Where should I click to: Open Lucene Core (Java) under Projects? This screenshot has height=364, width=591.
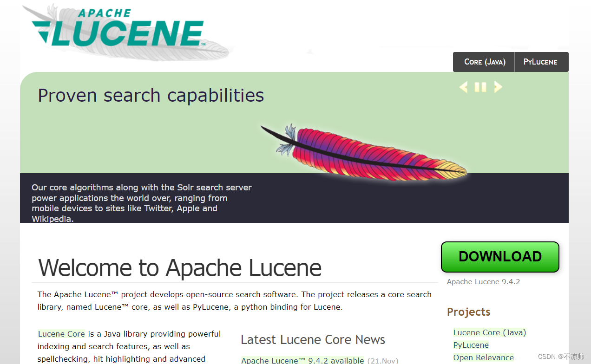[x=490, y=332]
